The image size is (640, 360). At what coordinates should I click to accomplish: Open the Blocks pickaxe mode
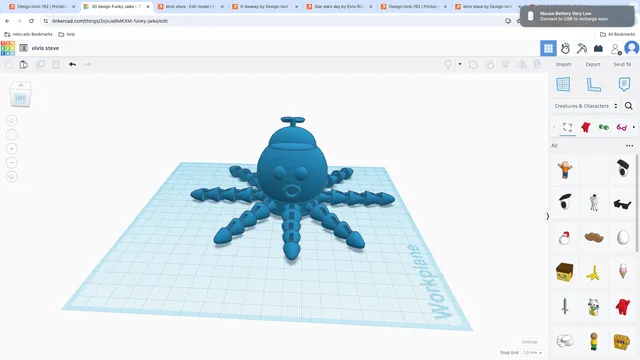(582, 49)
